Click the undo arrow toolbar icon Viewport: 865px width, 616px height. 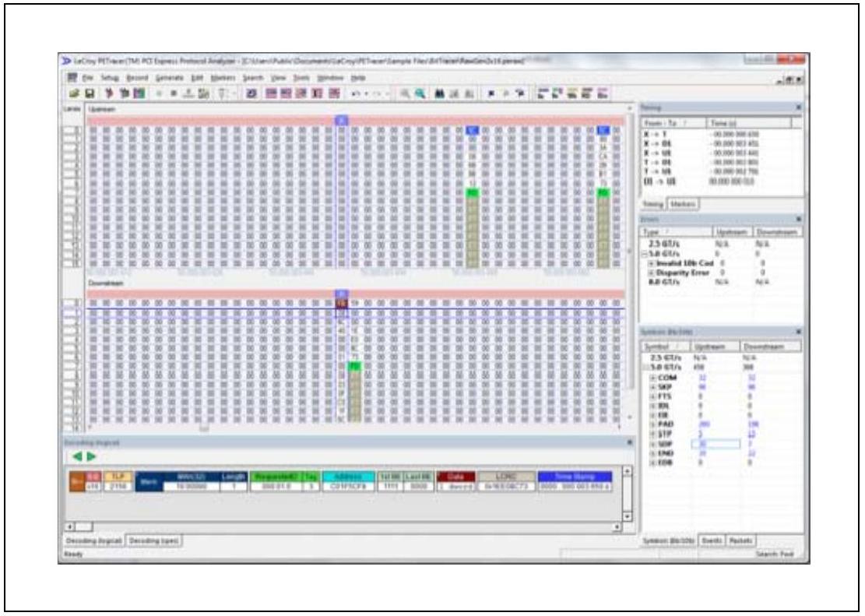[x=355, y=93]
